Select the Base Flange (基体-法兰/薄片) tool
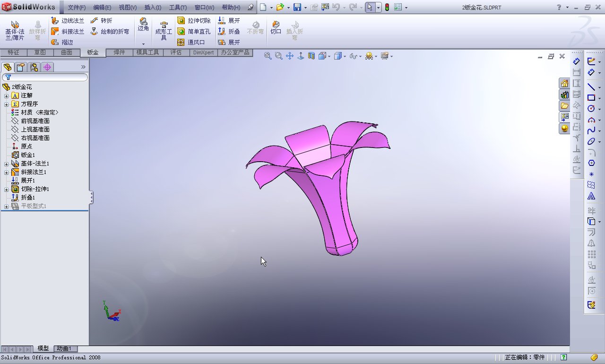605x364 pixels. 15,30
